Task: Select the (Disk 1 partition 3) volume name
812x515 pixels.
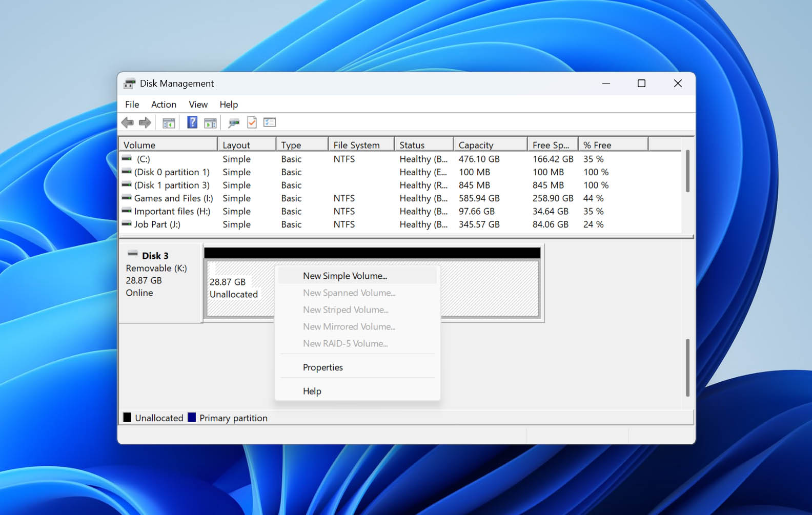Action: [x=172, y=185]
